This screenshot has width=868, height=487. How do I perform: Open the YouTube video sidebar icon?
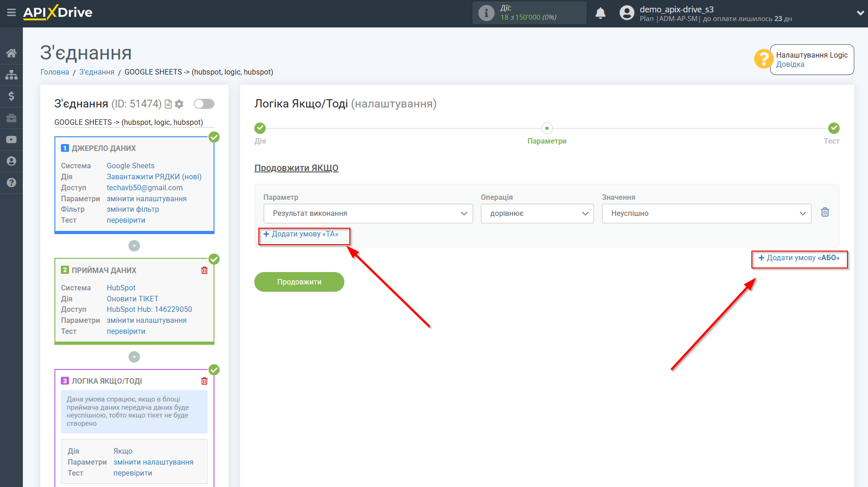11,139
